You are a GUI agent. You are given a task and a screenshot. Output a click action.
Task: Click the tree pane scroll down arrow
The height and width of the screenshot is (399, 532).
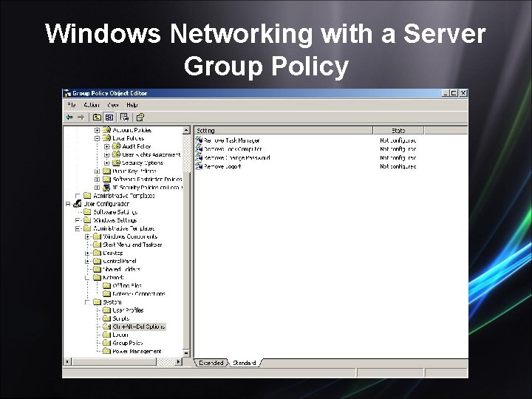[186, 353]
